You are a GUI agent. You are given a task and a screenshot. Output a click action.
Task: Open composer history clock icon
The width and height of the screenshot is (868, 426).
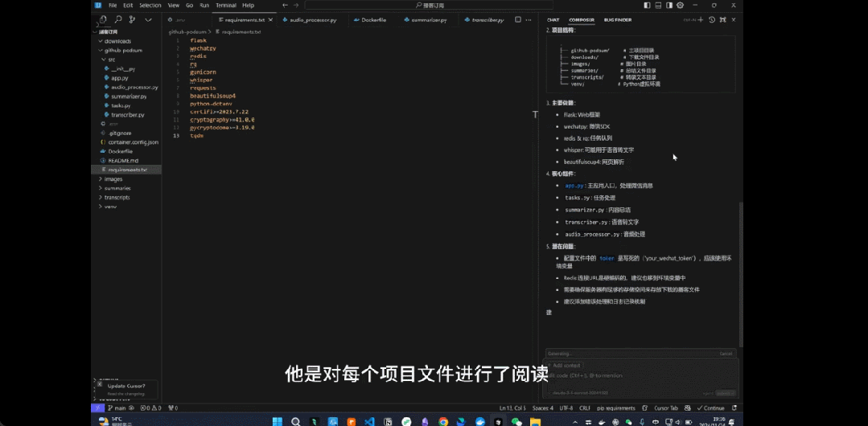pos(712,19)
